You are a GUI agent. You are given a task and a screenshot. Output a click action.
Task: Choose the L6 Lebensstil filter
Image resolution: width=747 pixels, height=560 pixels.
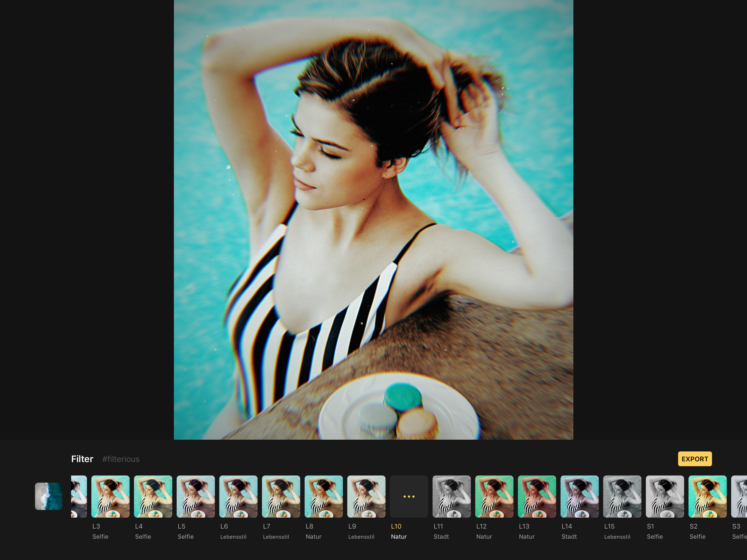pos(238,496)
